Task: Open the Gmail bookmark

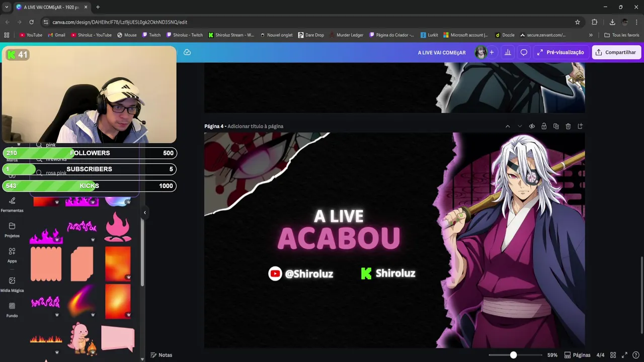Action: (x=56, y=35)
